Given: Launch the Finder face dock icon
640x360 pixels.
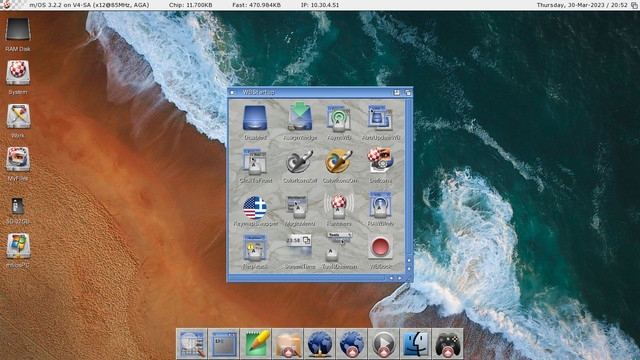Looking at the screenshot, I should [416, 344].
